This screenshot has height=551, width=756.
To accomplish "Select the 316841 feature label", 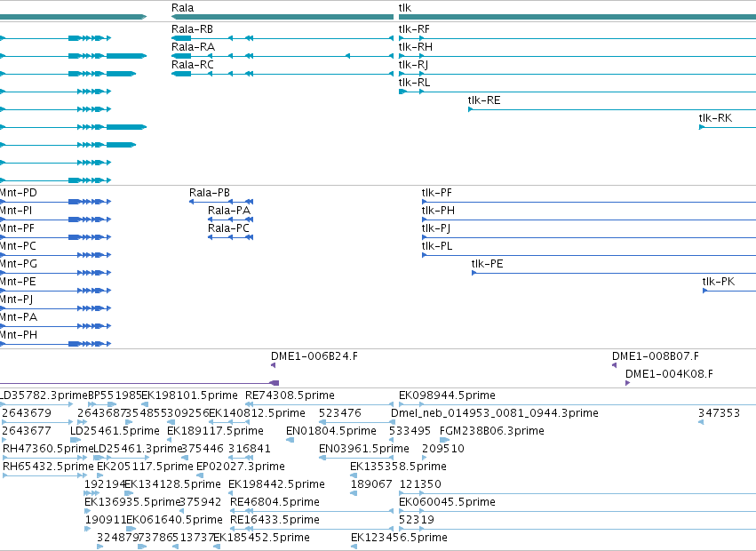I will (x=250, y=449).
